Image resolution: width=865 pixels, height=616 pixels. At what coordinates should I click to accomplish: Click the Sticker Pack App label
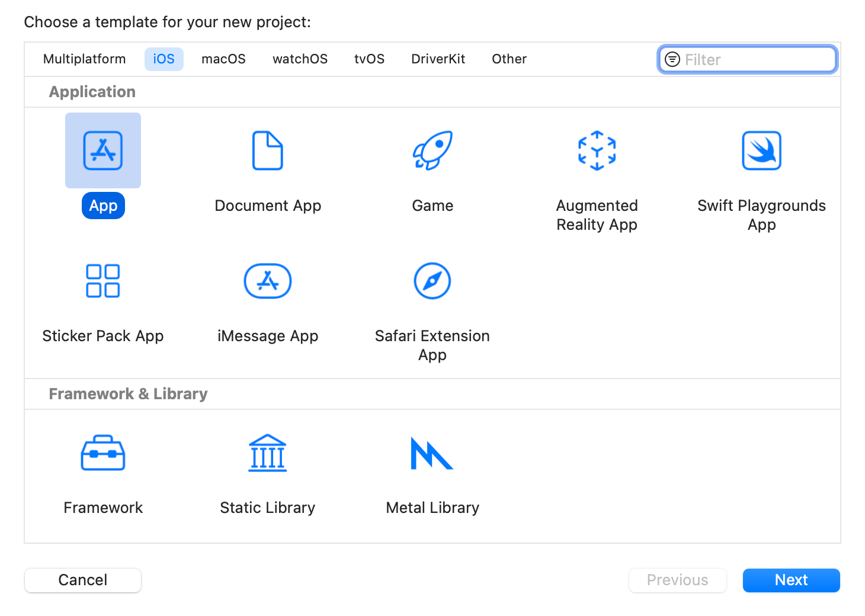tap(103, 336)
